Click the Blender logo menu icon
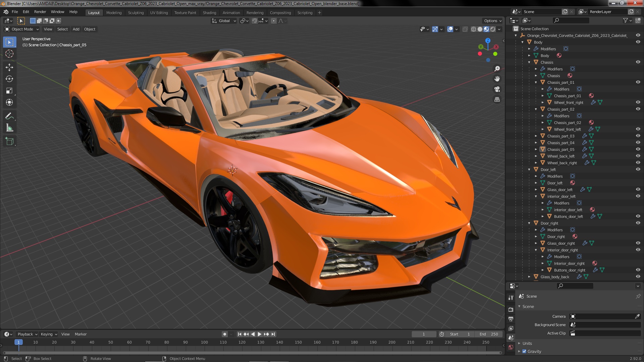Screen dimensions: 644x362 (x=6, y=12)
